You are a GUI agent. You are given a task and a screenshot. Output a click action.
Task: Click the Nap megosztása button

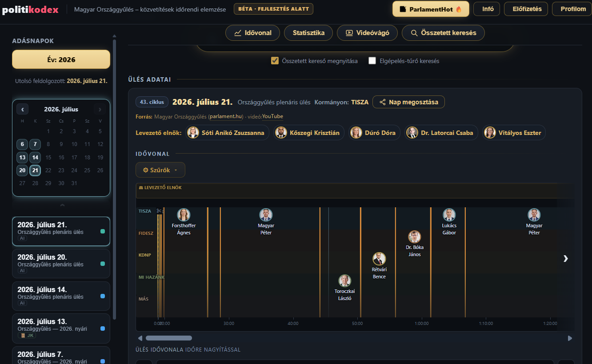click(x=408, y=102)
